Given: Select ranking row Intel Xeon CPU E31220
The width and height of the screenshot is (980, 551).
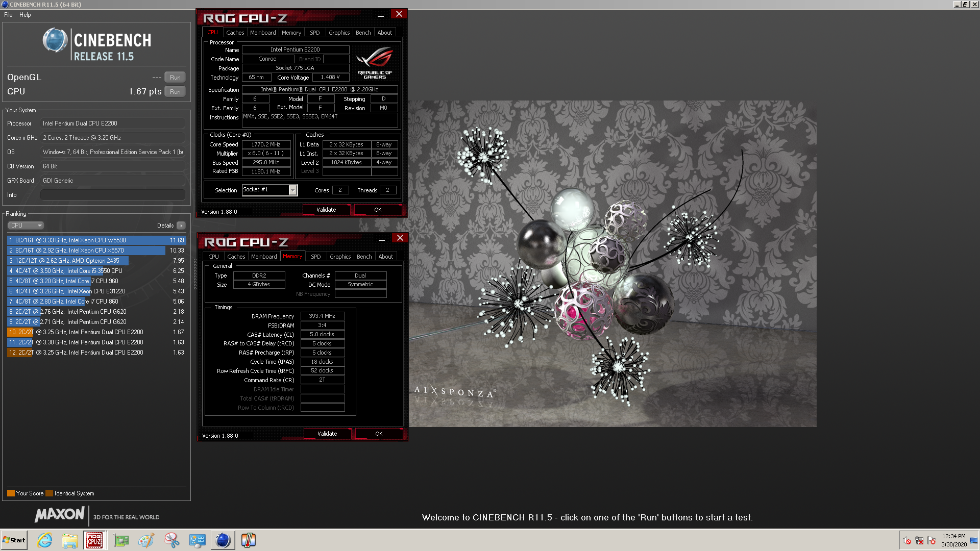Looking at the screenshot, I should pyautogui.click(x=96, y=291).
